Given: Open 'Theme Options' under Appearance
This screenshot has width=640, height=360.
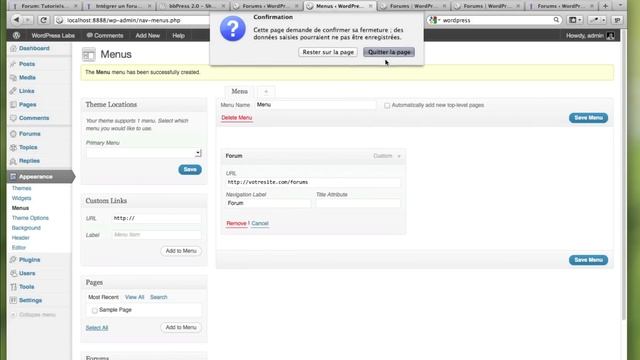Looking at the screenshot, I should 30,218.
